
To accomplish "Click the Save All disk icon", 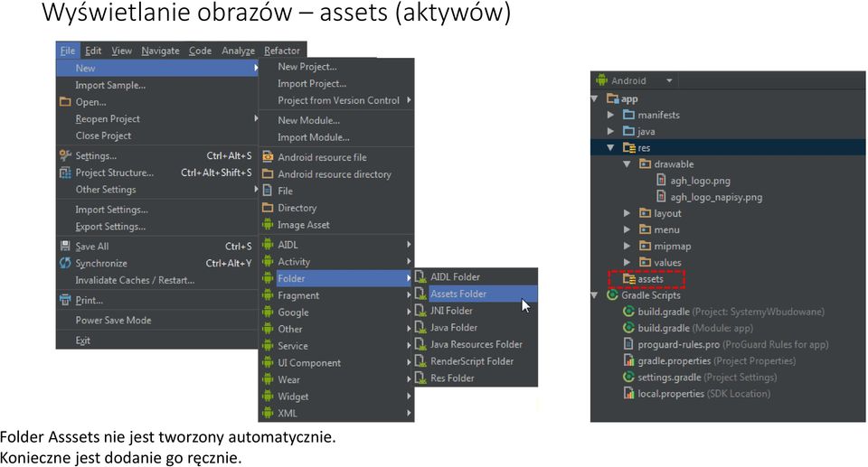I will coord(65,246).
